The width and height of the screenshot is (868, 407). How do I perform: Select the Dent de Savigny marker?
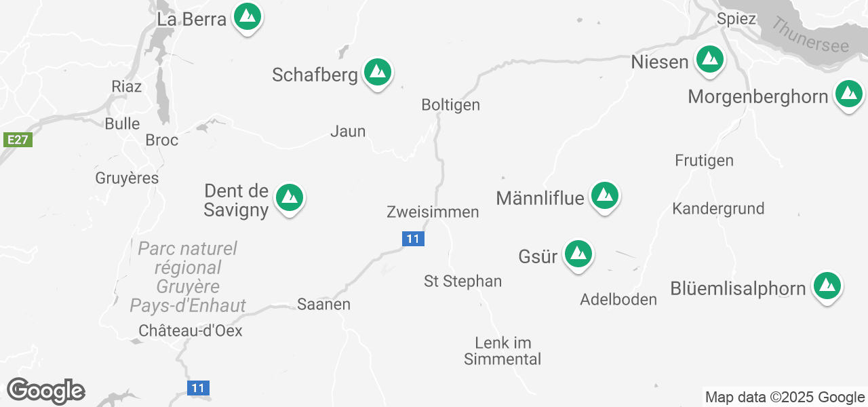[290, 199]
